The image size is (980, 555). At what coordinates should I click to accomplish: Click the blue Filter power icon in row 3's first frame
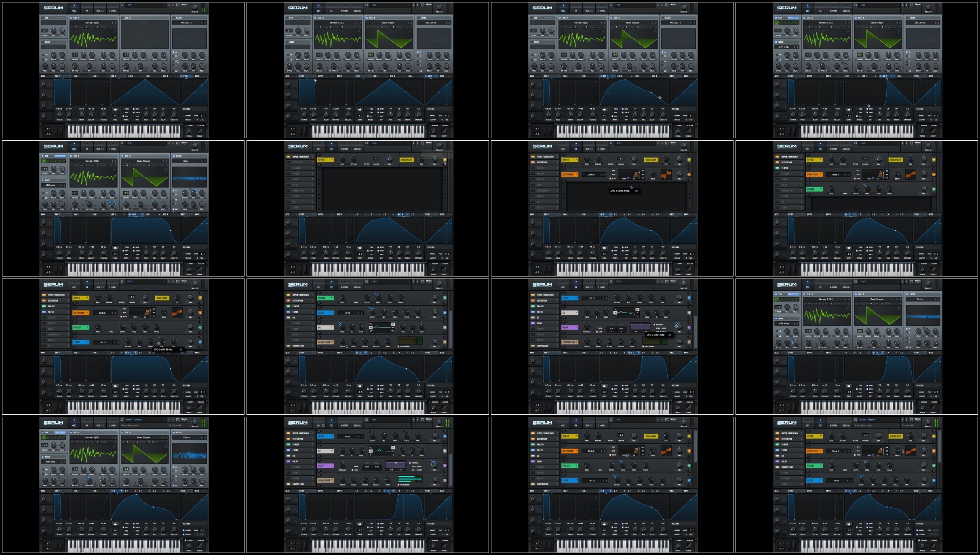click(200, 342)
